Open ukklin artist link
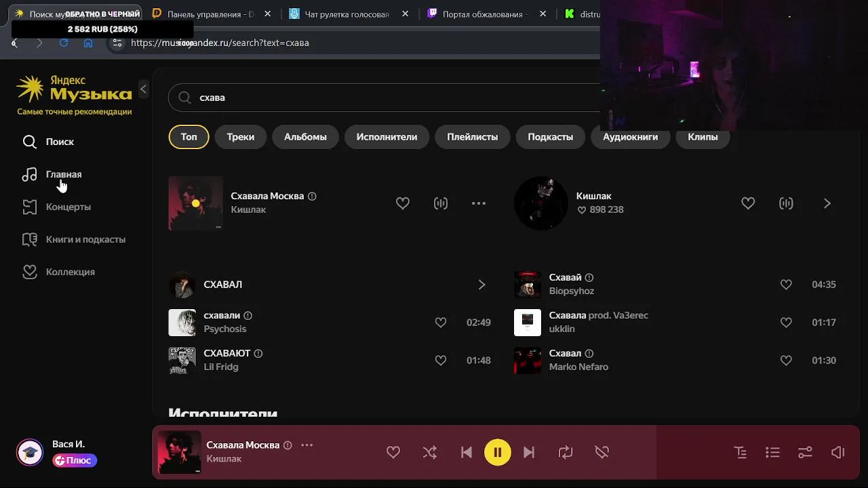The height and width of the screenshot is (488, 868). coord(561,329)
